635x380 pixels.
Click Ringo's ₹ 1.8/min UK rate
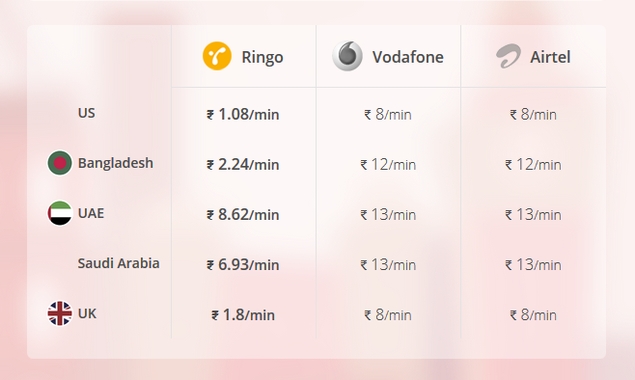(243, 315)
